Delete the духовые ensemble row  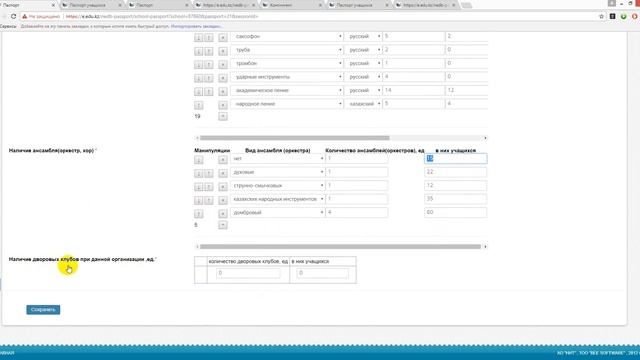click(x=222, y=173)
